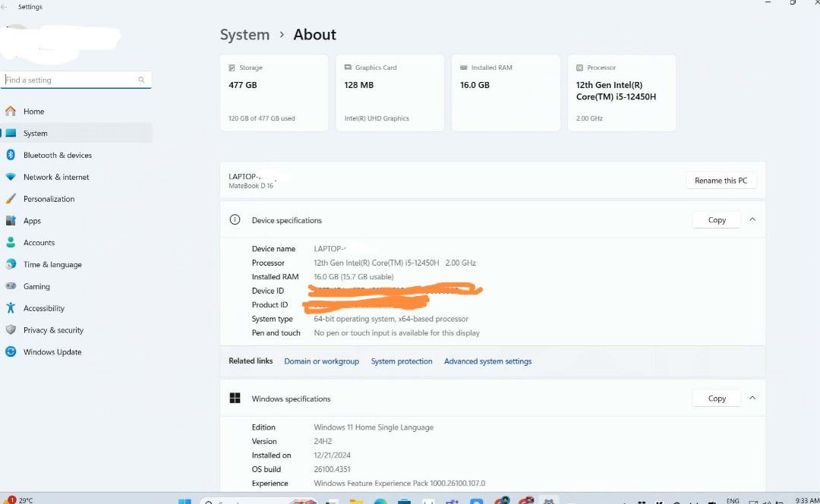Select the System sidebar entry
The width and height of the screenshot is (820, 504).
tap(77, 134)
